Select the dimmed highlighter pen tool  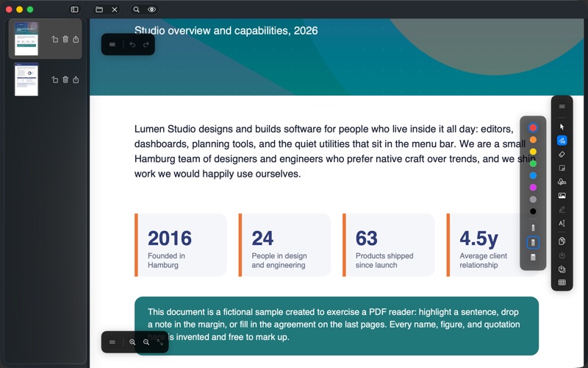(562, 210)
